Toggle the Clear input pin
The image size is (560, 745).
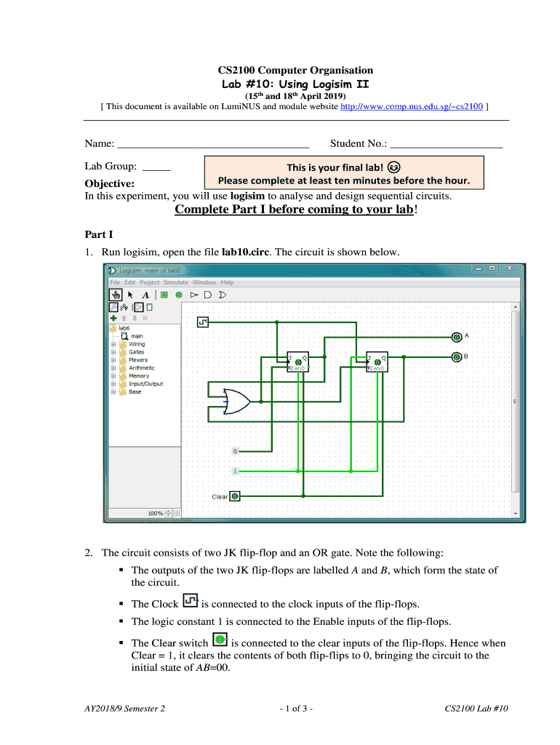(236, 496)
